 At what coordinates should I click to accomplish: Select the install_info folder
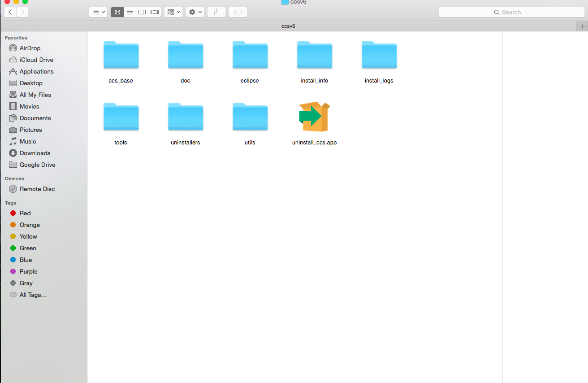pos(315,55)
